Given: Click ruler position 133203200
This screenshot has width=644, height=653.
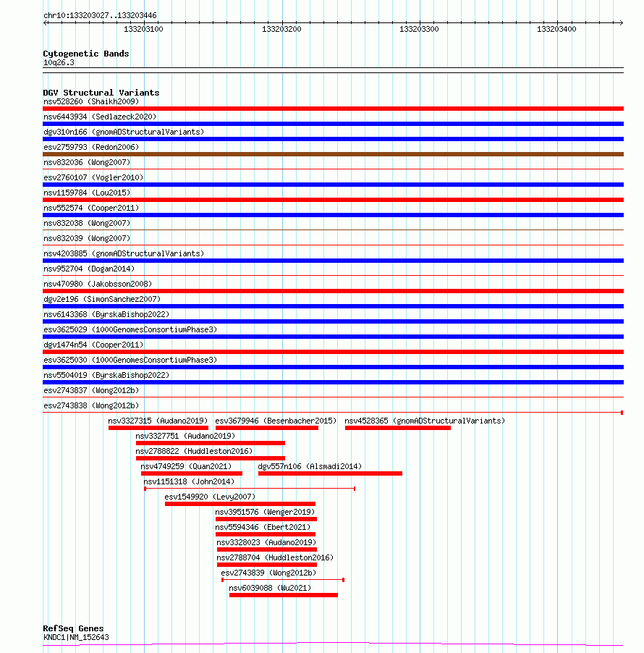Looking at the screenshot, I should coord(281,29).
